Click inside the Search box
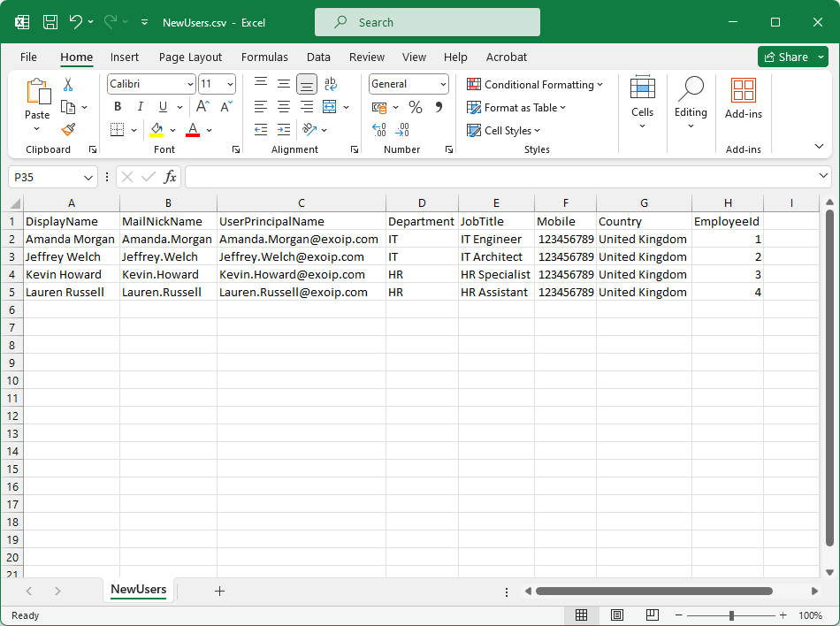 coord(427,22)
